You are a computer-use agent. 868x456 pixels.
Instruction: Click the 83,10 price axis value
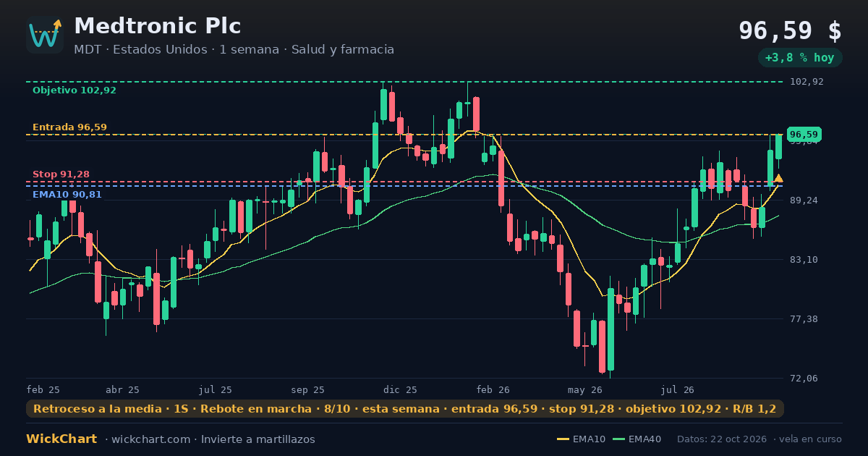coord(804,260)
